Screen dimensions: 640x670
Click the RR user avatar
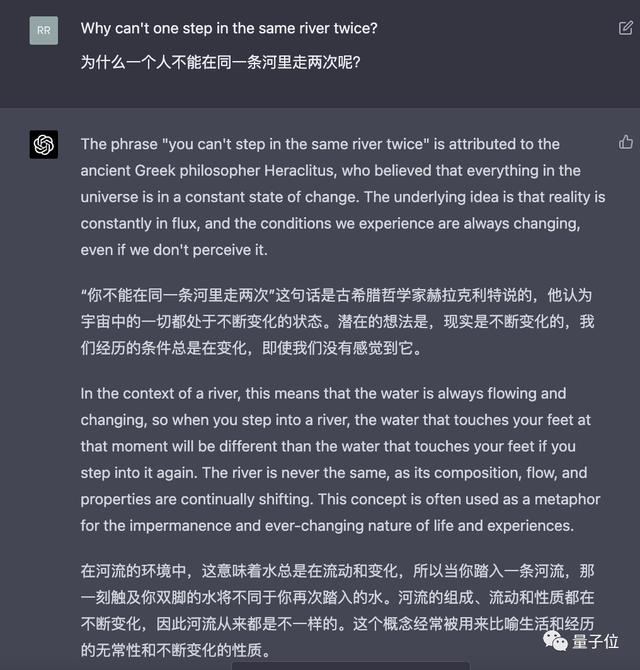pyautogui.click(x=44, y=30)
